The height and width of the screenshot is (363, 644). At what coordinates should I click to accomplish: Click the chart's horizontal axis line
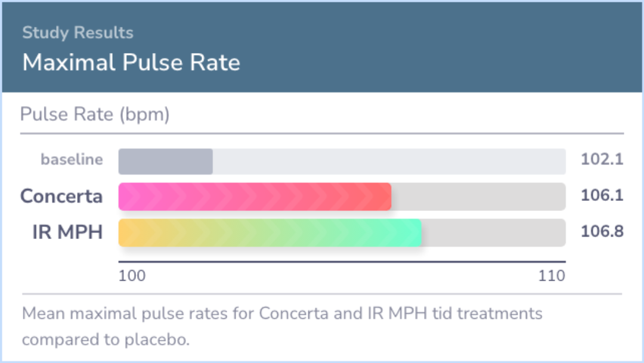[x=342, y=262]
